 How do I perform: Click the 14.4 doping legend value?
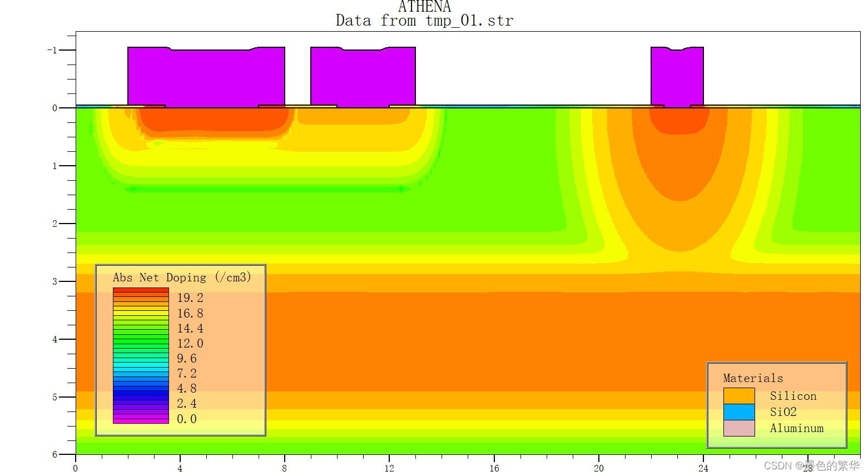point(190,329)
